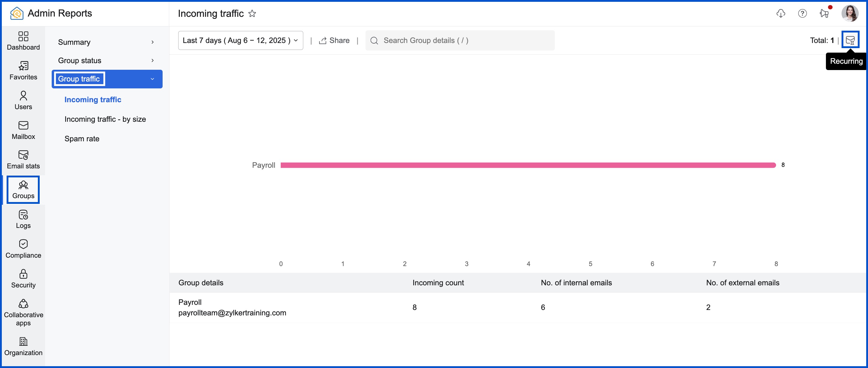The width and height of the screenshot is (868, 368).
Task: Open the Spam rate report
Action: [x=82, y=139]
